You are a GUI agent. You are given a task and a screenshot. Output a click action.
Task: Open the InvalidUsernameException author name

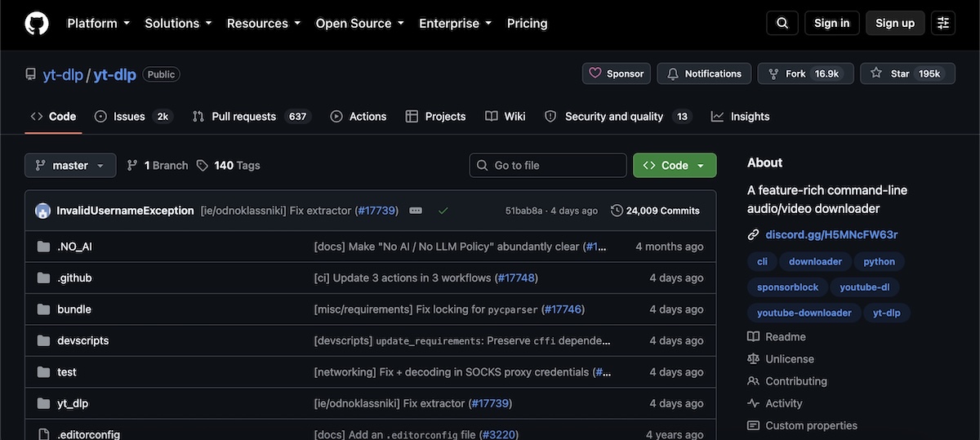click(x=125, y=211)
